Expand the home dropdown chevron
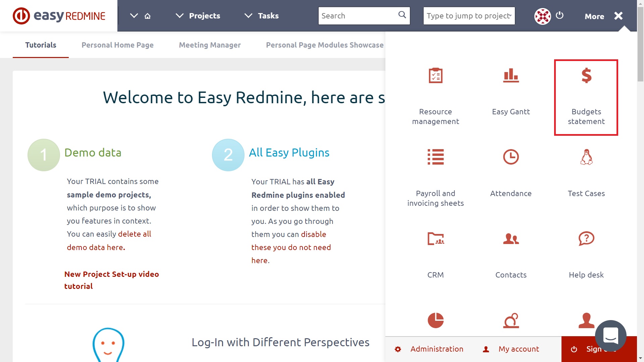 click(134, 16)
